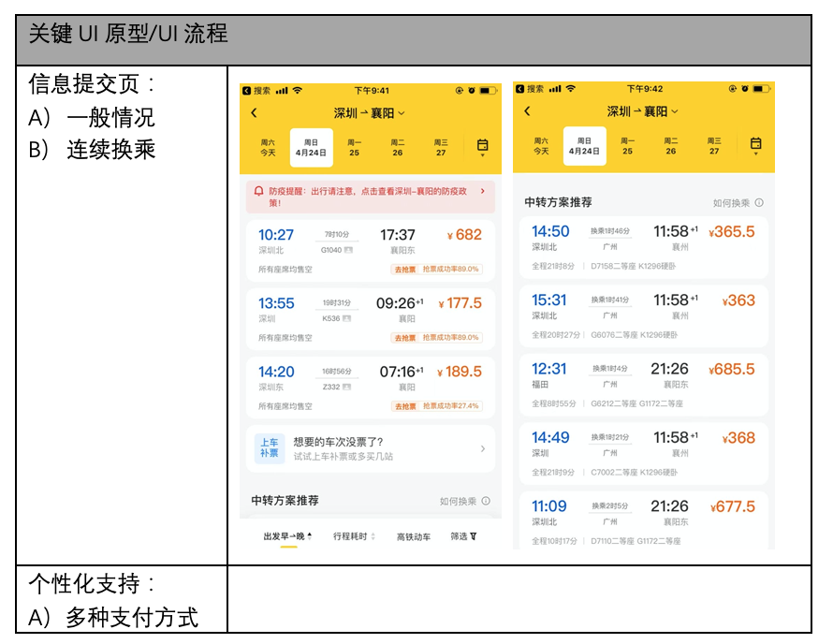
Task: Select the 周一 25 date tab
Action: pos(355,147)
